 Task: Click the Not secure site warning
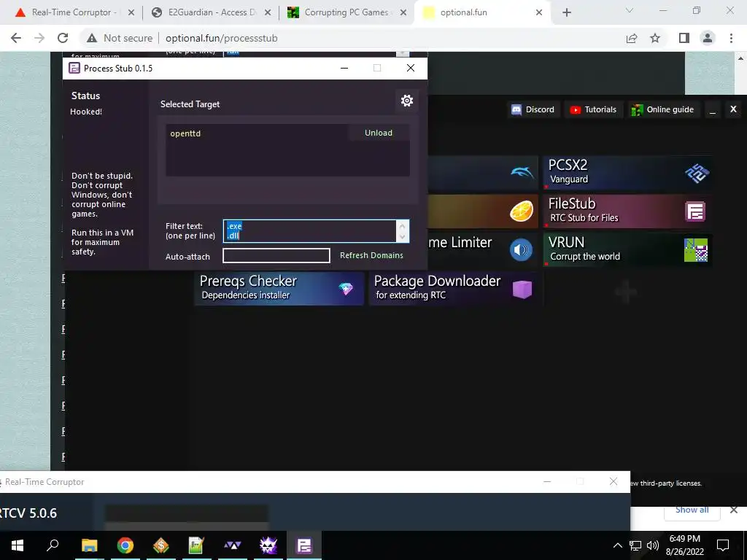coord(119,38)
